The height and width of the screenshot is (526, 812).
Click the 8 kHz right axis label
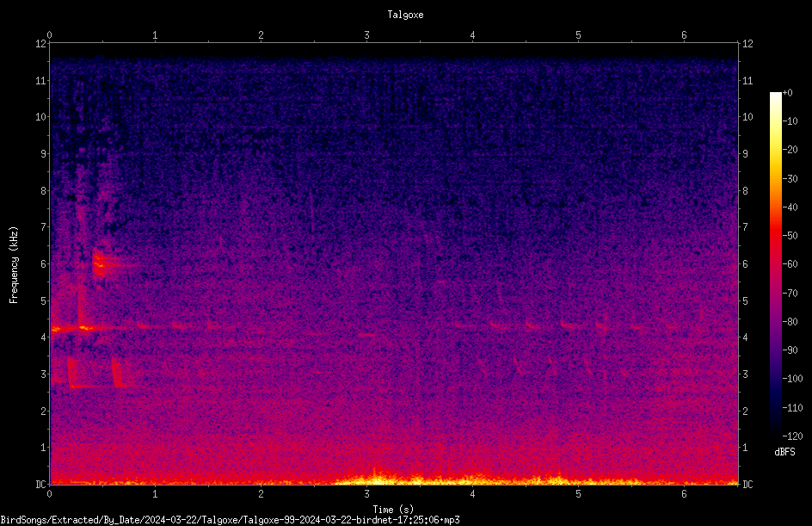coord(745,191)
